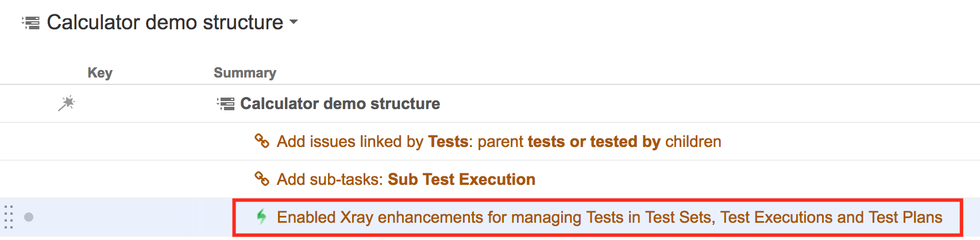Click the structure icon in the top row
This screenshot has width=980, height=240.
226,104
